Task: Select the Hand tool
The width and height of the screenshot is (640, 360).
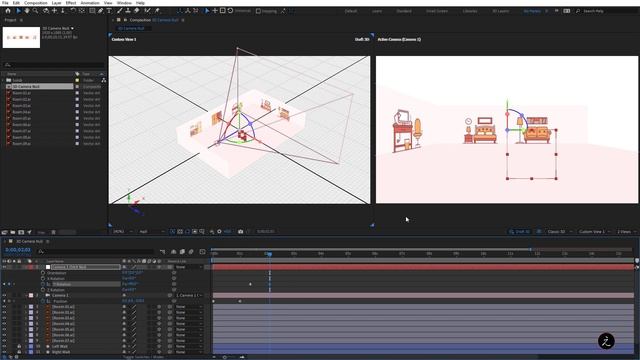Action: pos(27,11)
